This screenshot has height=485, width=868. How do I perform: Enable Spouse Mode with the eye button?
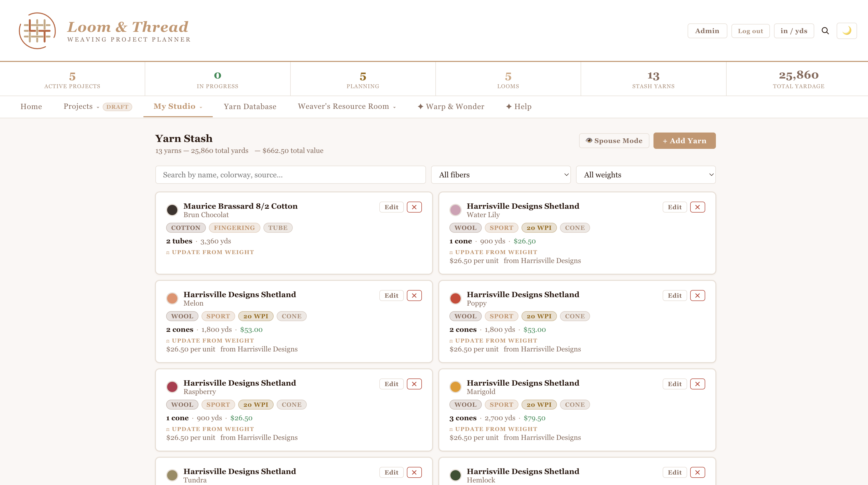(614, 140)
